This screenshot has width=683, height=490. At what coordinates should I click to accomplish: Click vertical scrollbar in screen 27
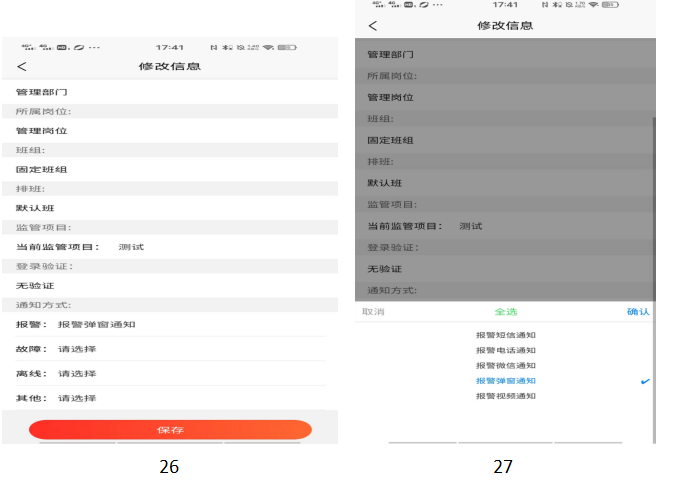[x=654, y=279]
